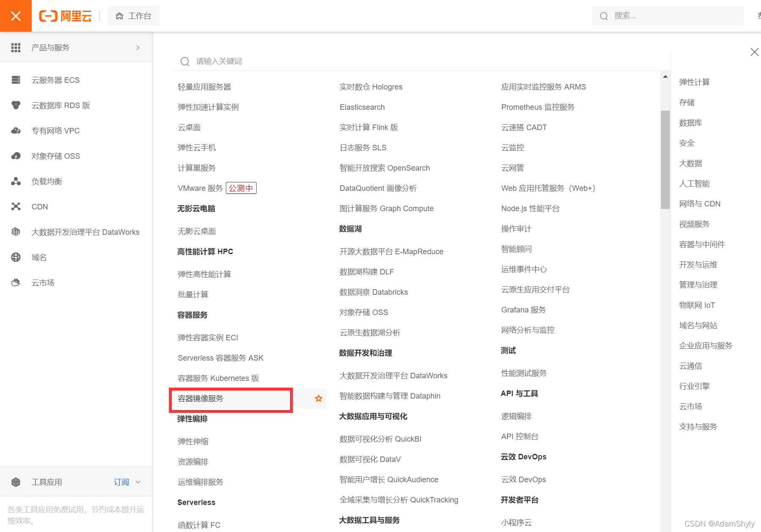Screen dimensions: 761x532
Task: Open 云效 DevOps product link
Action: point(523,480)
